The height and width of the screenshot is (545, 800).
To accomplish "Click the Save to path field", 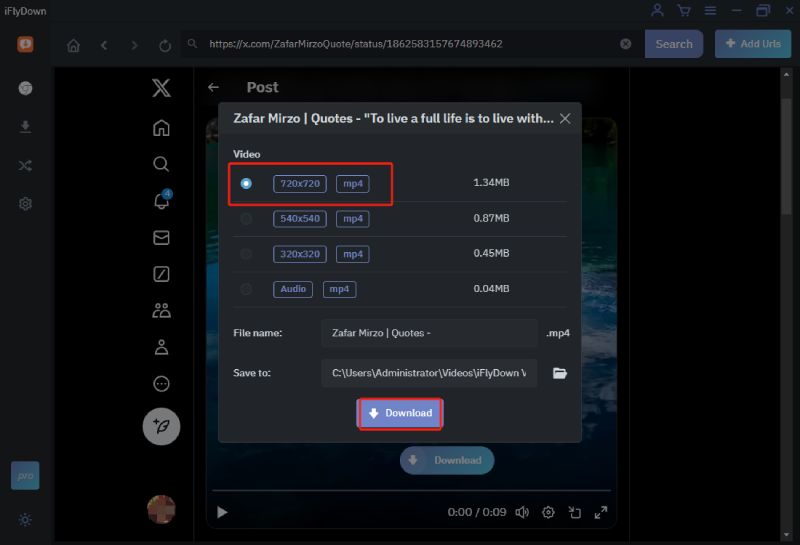I will click(x=429, y=373).
